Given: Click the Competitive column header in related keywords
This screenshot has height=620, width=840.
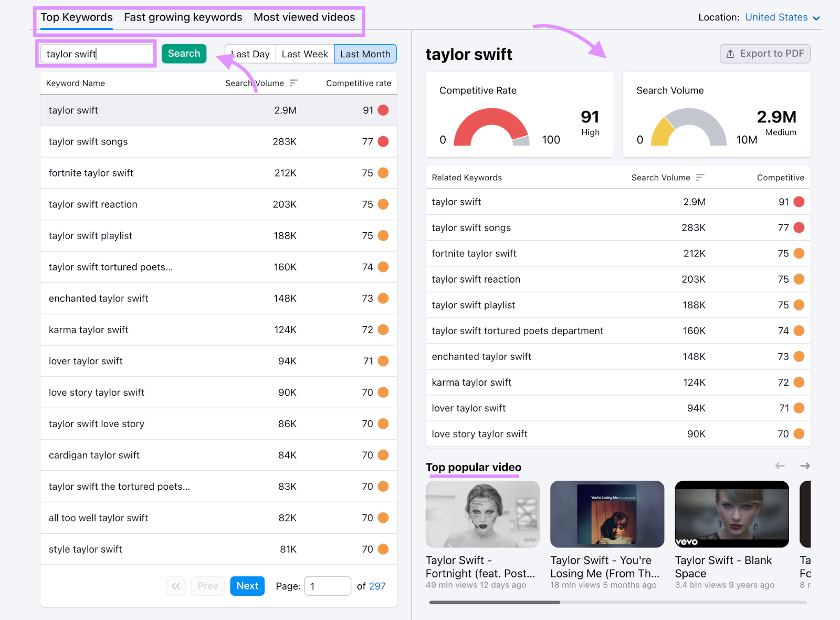Looking at the screenshot, I should (780, 178).
